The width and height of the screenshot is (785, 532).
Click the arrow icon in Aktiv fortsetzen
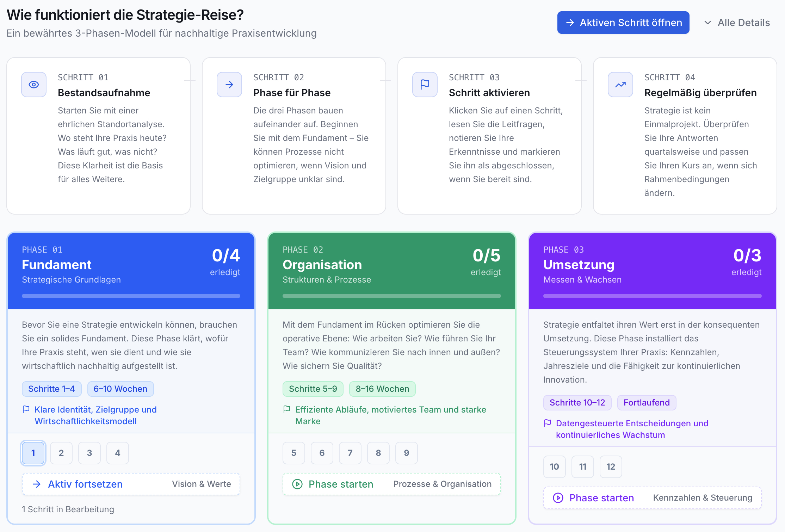pos(37,484)
